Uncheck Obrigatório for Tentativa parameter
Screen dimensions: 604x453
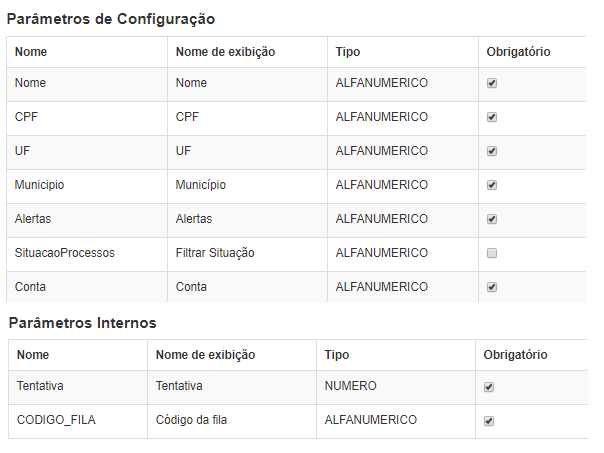[x=489, y=387]
